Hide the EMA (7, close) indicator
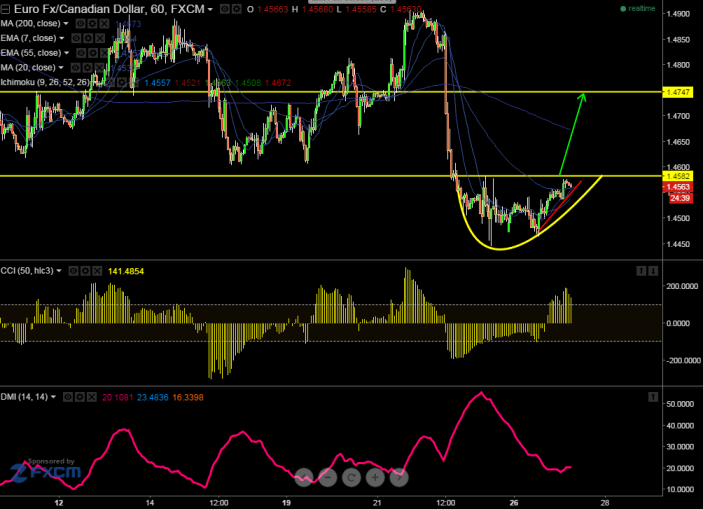The width and height of the screenshot is (703, 509). click(77, 38)
